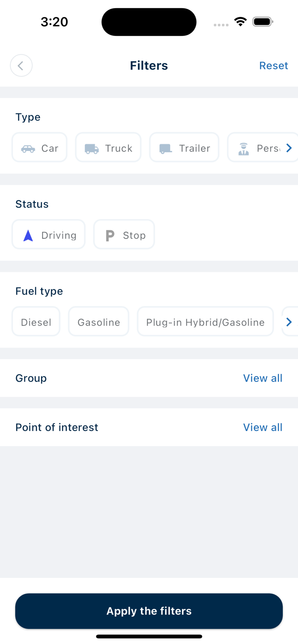Click the trailer icon chip
The height and width of the screenshot is (644, 298).
click(165, 148)
